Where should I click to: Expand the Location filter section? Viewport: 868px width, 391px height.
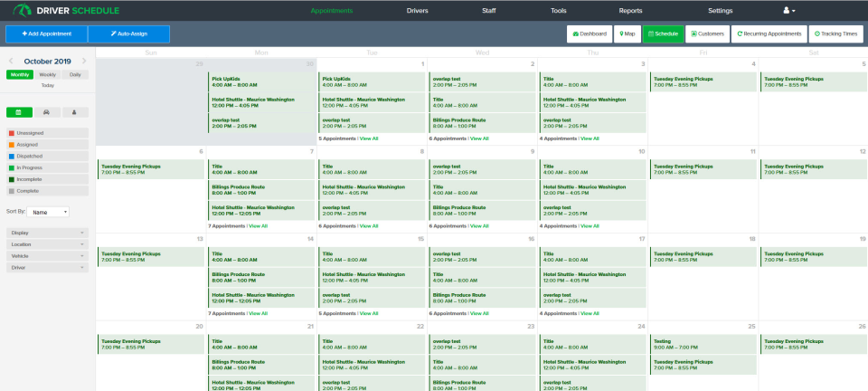tap(48, 244)
